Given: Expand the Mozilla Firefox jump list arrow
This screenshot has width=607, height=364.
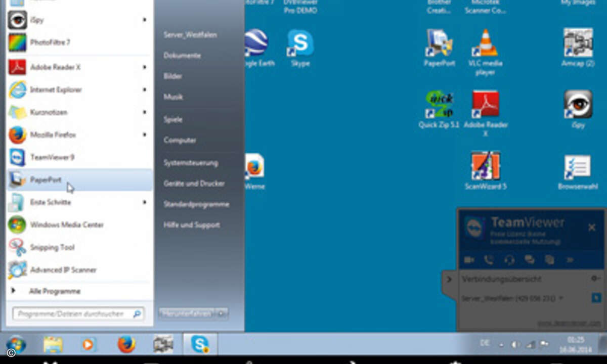Looking at the screenshot, I should [145, 135].
